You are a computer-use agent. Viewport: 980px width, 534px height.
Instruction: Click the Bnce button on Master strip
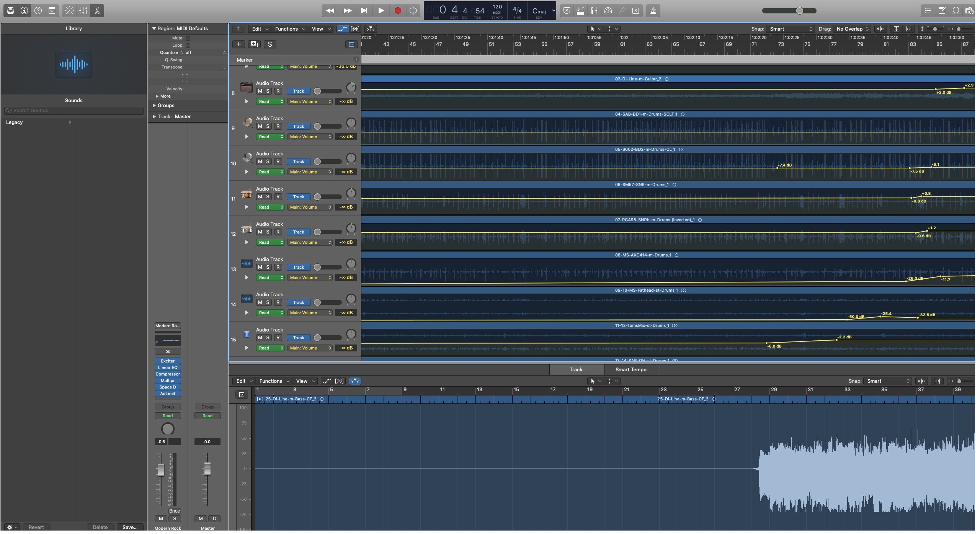pyautogui.click(x=174, y=511)
